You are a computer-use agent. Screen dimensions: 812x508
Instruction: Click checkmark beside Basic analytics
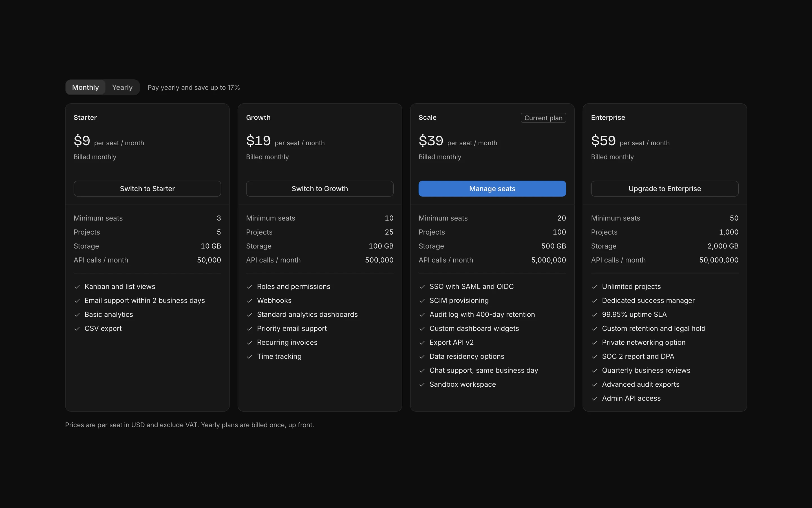point(77,315)
